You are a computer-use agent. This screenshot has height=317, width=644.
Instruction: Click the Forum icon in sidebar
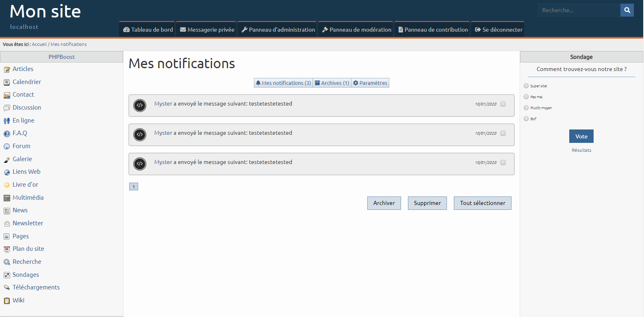pos(7,147)
